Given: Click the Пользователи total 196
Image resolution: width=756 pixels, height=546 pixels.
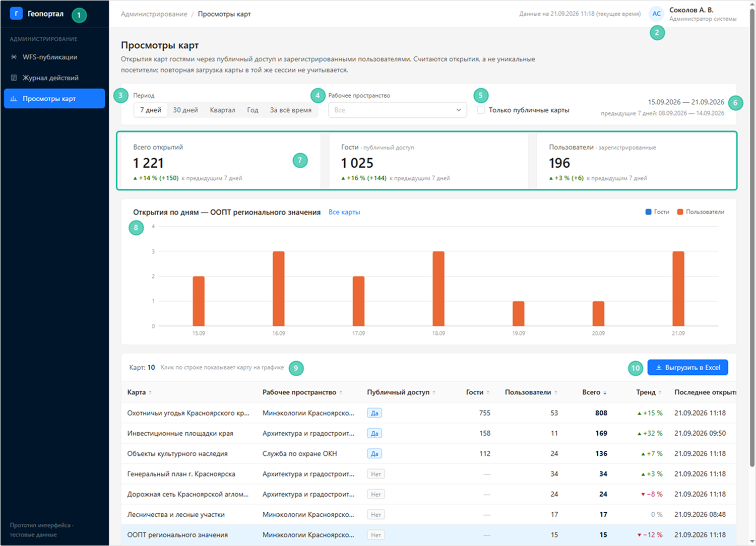Looking at the screenshot, I should pos(559,163).
